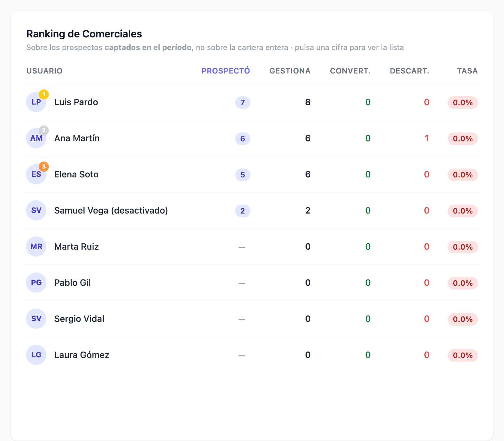Select the name Marta Ruiz
Screen dimensions: 504x441
point(76,247)
